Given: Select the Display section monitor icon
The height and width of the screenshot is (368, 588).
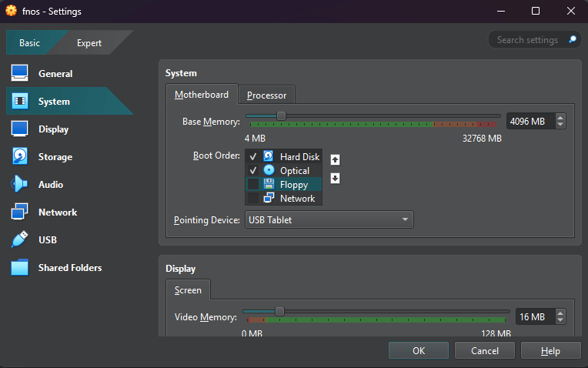Looking at the screenshot, I should 19,129.
